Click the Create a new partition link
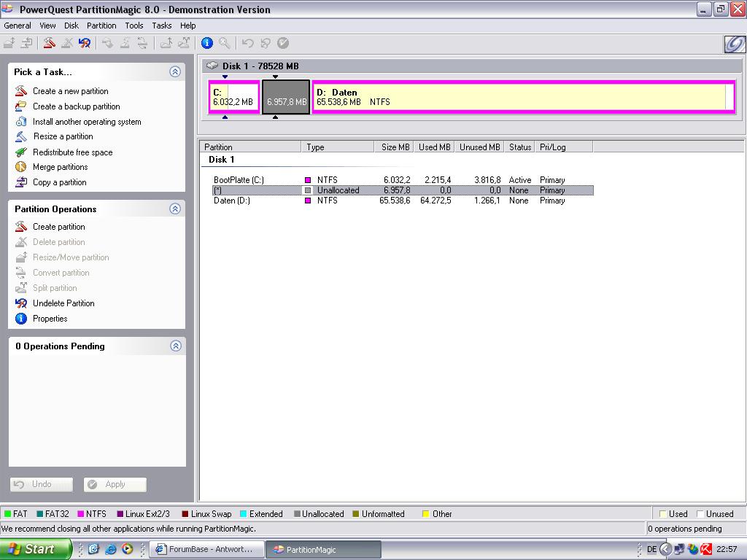Screen dimensions: 747x560 tap(71, 91)
